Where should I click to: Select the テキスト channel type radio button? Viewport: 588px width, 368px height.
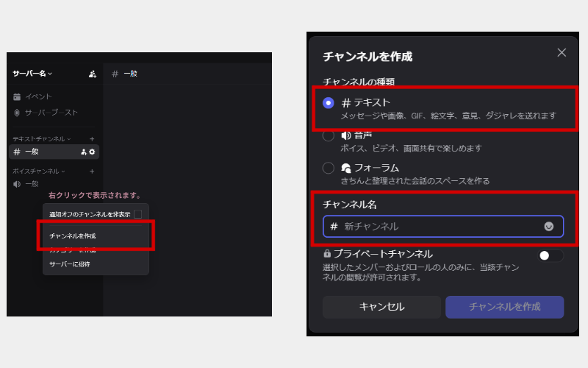(x=328, y=103)
